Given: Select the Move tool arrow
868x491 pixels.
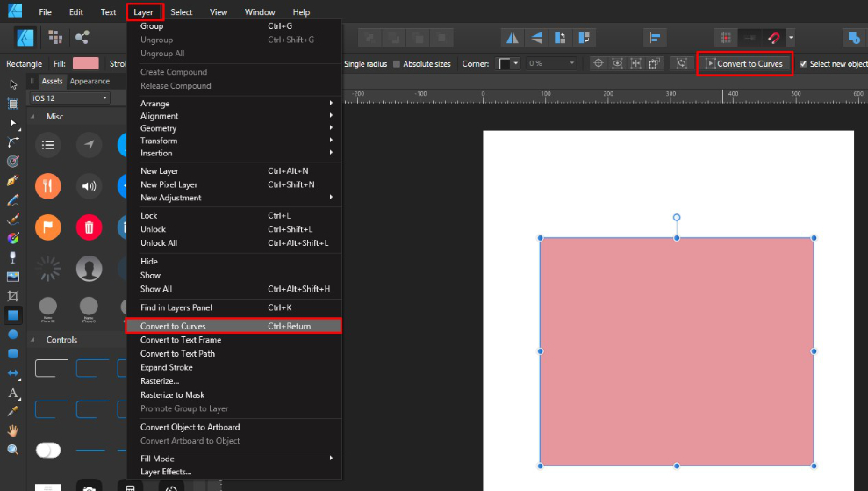Looking at the screenshot, I should [13, 84].
